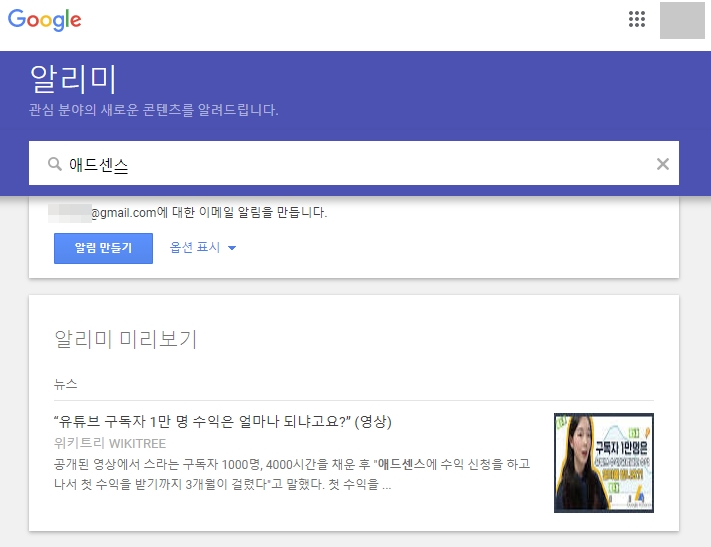Click the gmail.com email alert notice text
The image size is (711, 547).
click(x=188, y=212)
